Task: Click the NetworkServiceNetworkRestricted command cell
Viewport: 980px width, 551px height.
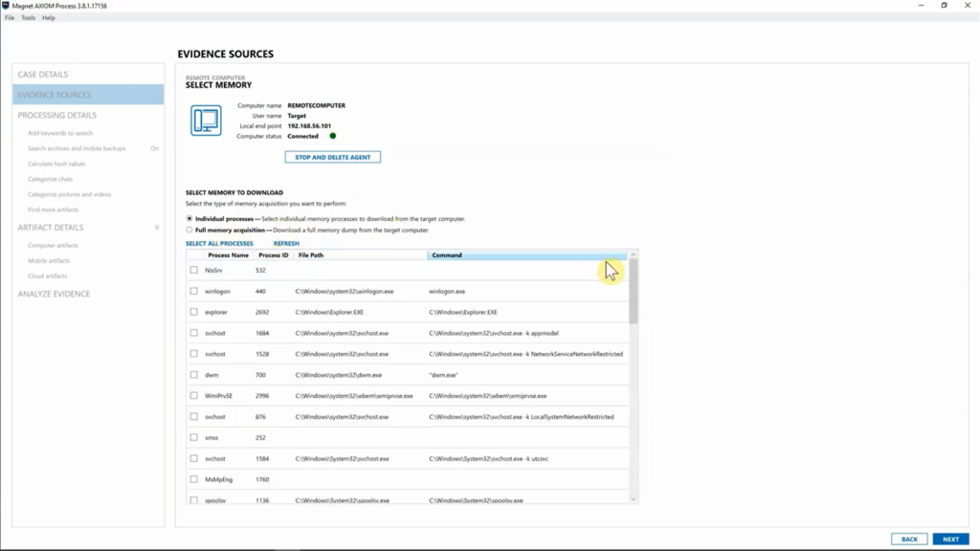Action: [526, 354]
